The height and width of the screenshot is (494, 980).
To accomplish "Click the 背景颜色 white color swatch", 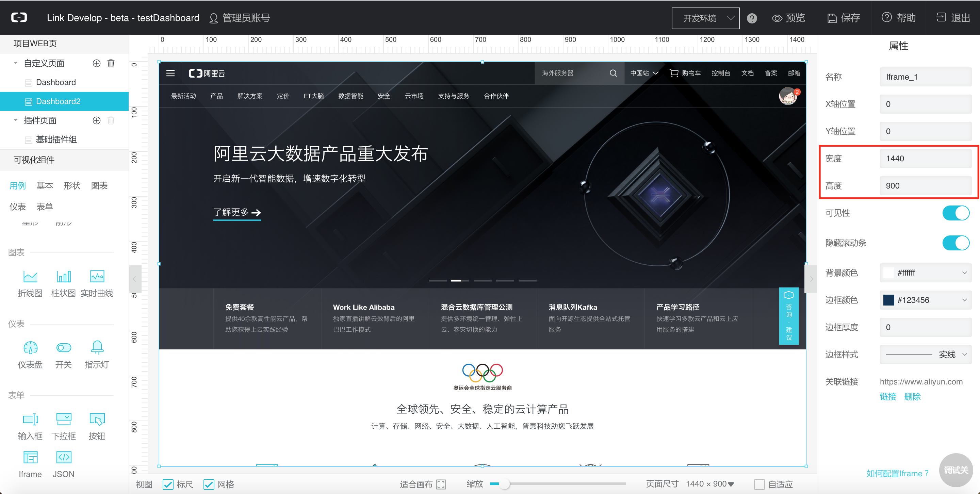I will click(x=888, y=273).
